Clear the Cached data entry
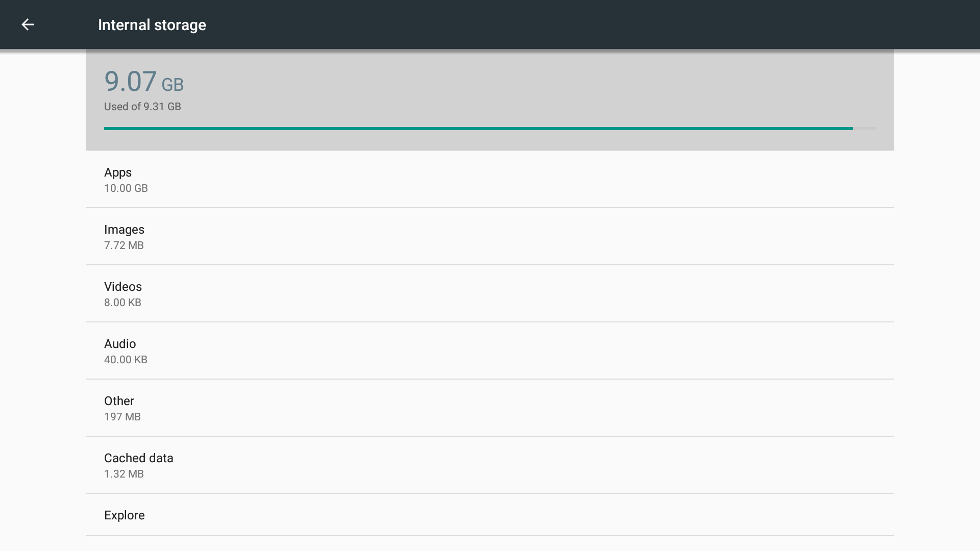The width and height of the screenshot is (980, 551). (490, 465)
